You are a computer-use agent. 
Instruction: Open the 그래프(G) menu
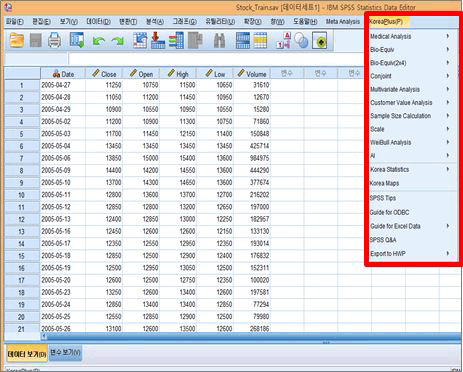(184, 22)
